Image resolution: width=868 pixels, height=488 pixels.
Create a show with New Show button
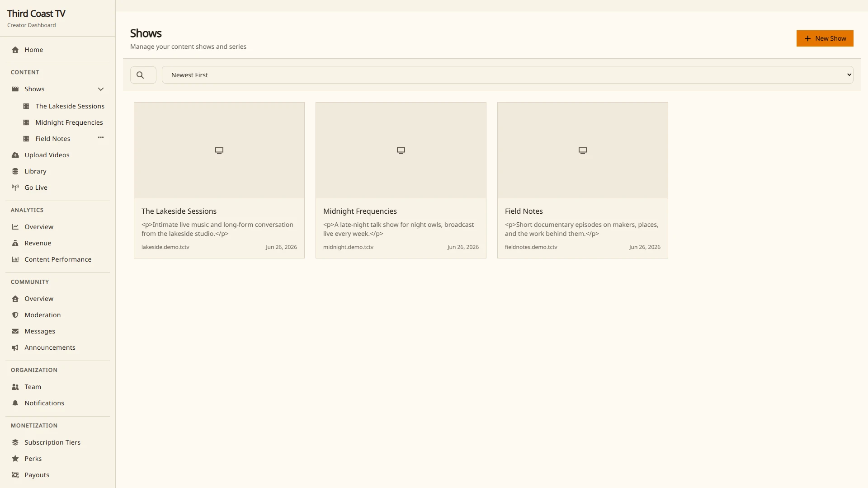coord(825,38)
